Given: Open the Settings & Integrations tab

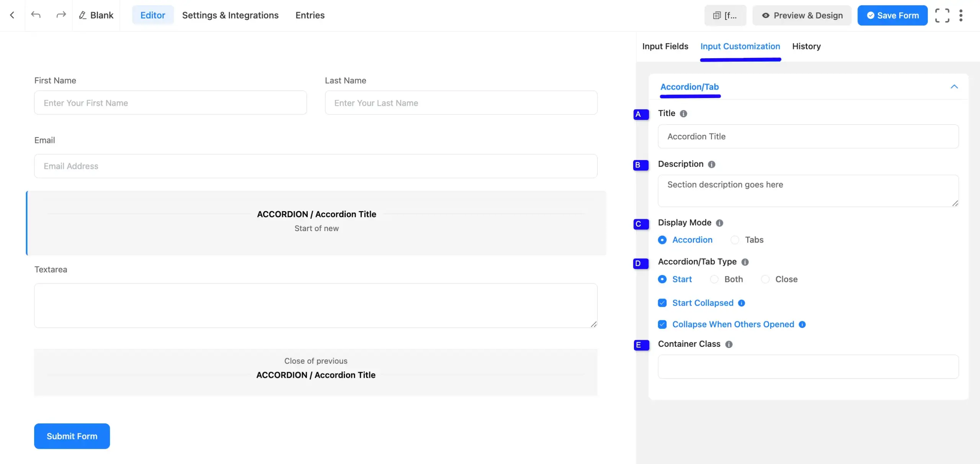Looking at the screenshot, I should (x=230, y=15).
